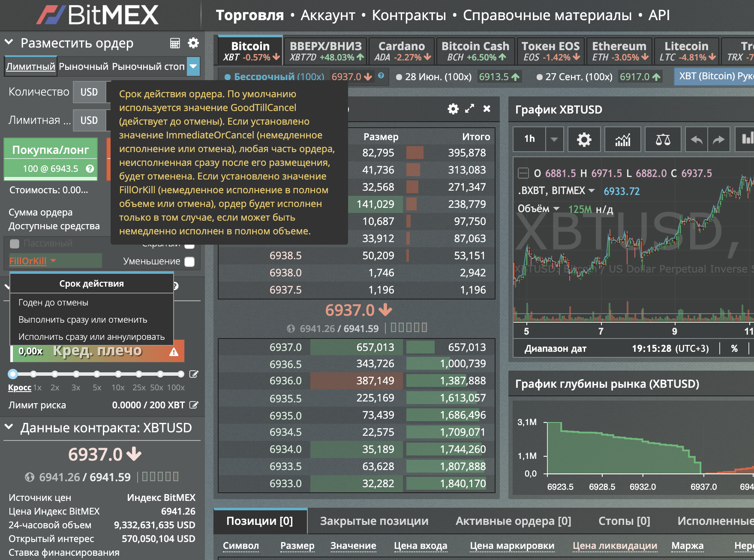Select the 27 Сент. contract radio
Image resolution: width=754 pixels, height=560 pixels.
[540, 77]
